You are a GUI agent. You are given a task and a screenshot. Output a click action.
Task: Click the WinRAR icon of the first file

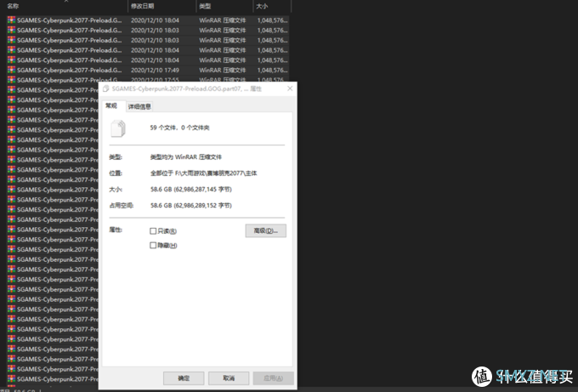tap(11, 19)
